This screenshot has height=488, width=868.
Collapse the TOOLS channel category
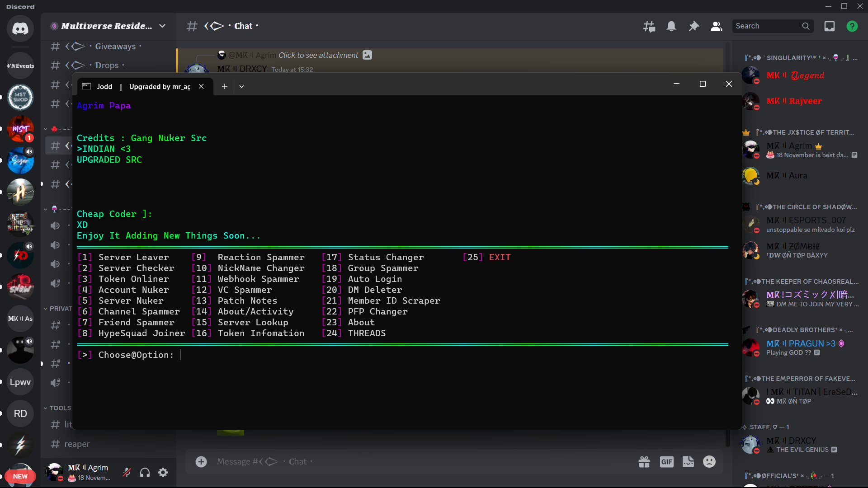point(60,408)
